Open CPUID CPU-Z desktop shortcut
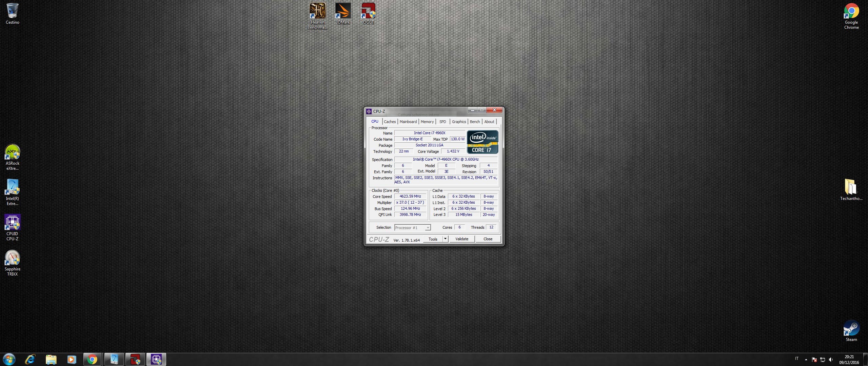The width and height of the screenshot is (868, 366). [x=12, y=227]
